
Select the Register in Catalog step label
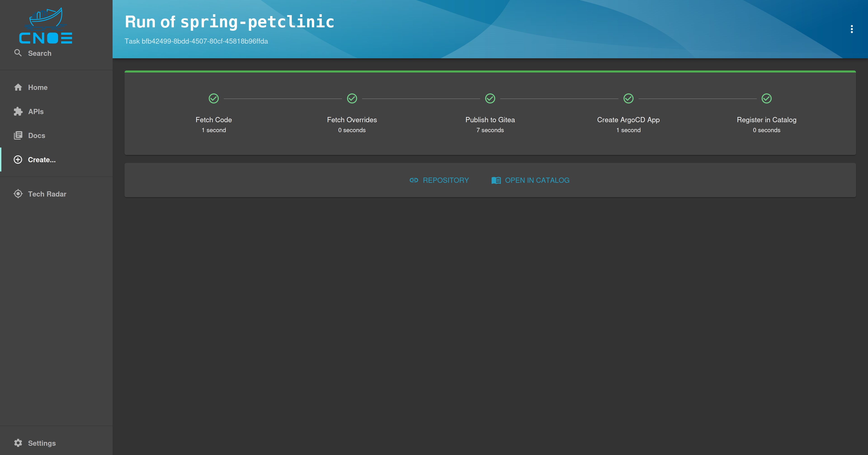[767, 120]
